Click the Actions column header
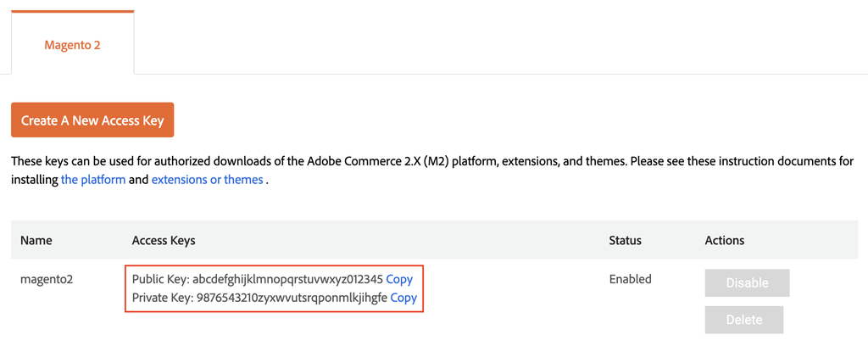This screenshot has width=868, height=346. [725, 241]
